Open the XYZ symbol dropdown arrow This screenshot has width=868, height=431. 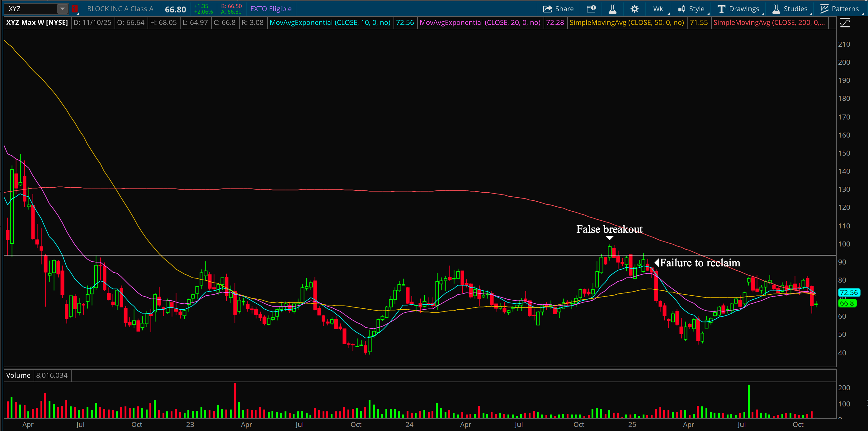pos(62,9)
